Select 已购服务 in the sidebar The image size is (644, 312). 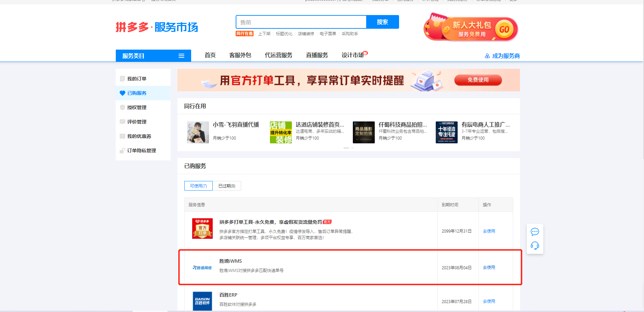pyautogui.click(x=143, y=93)
